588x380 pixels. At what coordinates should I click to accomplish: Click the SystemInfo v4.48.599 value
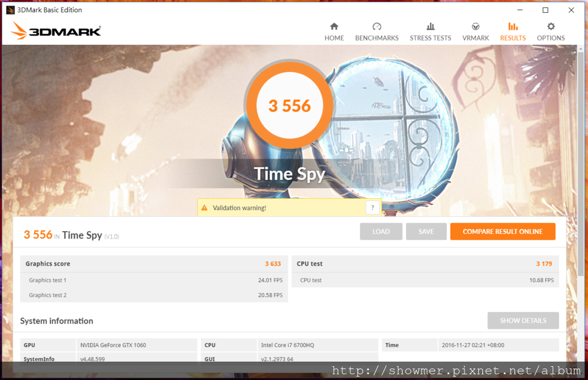click(92, 359)
